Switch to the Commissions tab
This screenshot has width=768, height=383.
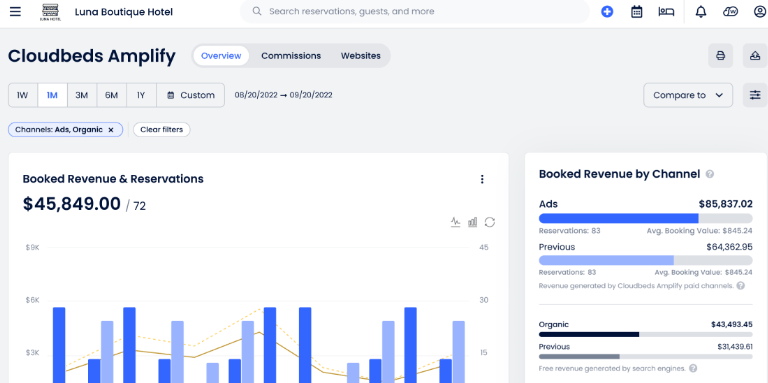(291, 56)
